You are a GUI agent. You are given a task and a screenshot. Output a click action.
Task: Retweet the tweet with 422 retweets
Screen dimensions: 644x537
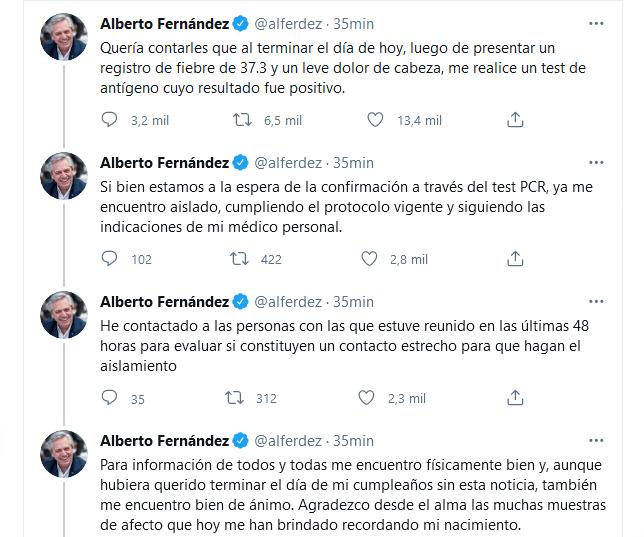[x=239, y=259]
